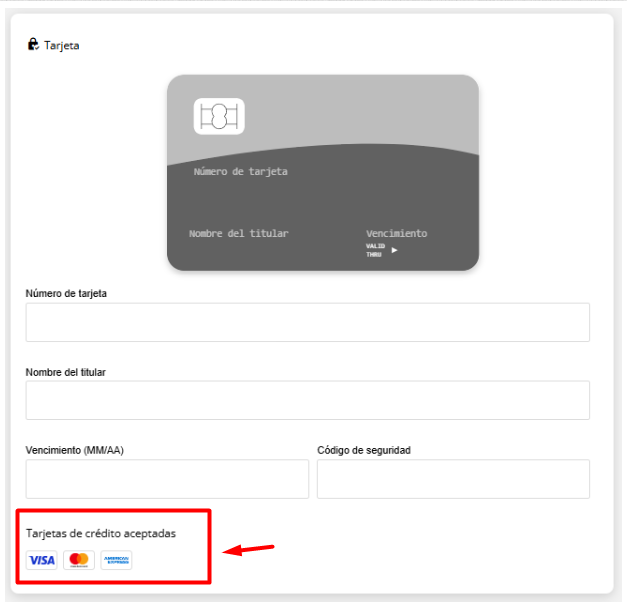Click card preview's Nombre del titular placeholder
This screenshot has width=627, height=605.
tap(238, 233)
